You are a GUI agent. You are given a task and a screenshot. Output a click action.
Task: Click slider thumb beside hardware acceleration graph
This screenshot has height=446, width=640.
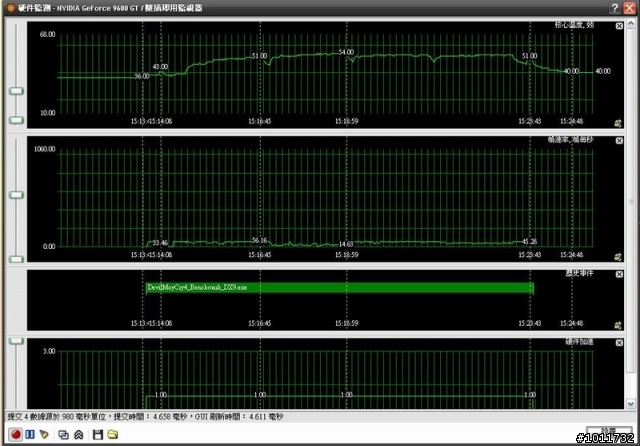click(x=16, y=341)
